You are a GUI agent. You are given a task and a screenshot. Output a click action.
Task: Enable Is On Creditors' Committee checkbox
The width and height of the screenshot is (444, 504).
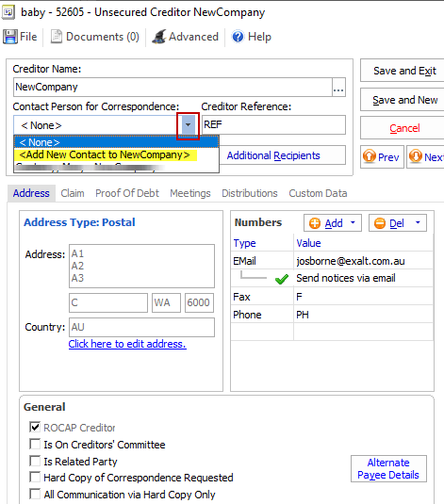35,444
